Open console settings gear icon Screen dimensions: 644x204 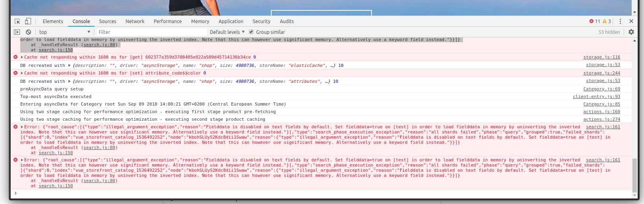631,32
